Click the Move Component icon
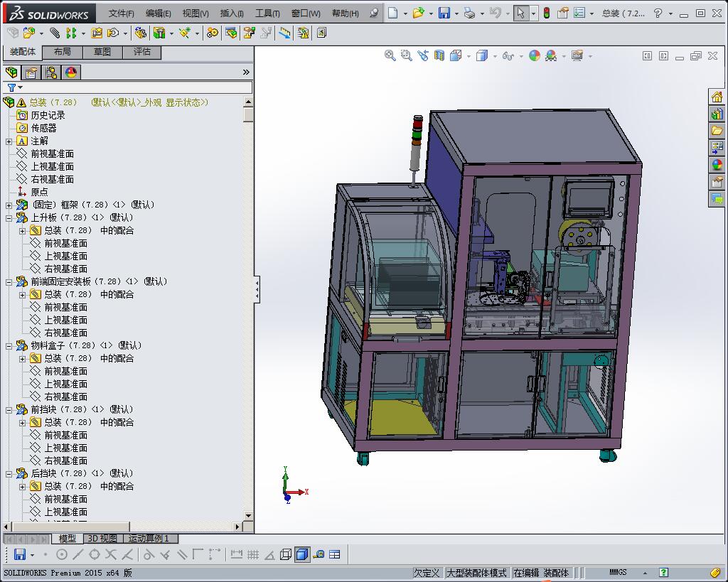The height and width of the screenshot is (582, 728). [113, 33]
